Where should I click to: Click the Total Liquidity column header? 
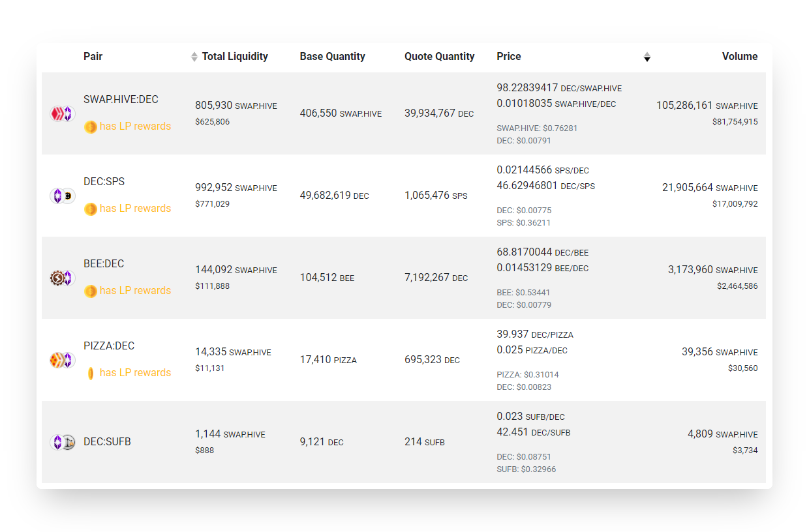point(235,56)
